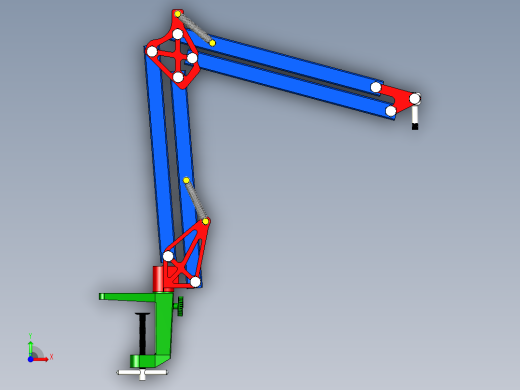Click the blue Z axis dot on triad
520x390 pixels.
click(x=30, y=359)
